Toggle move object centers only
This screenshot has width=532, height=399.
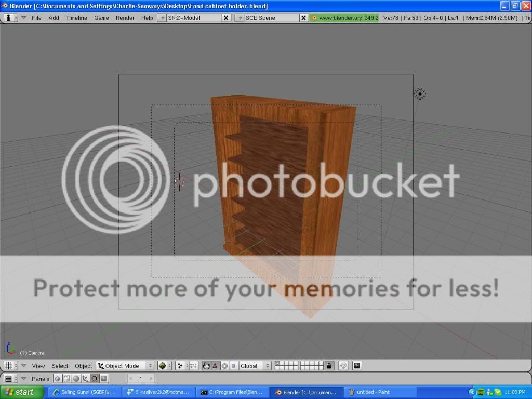pos(193,366)
